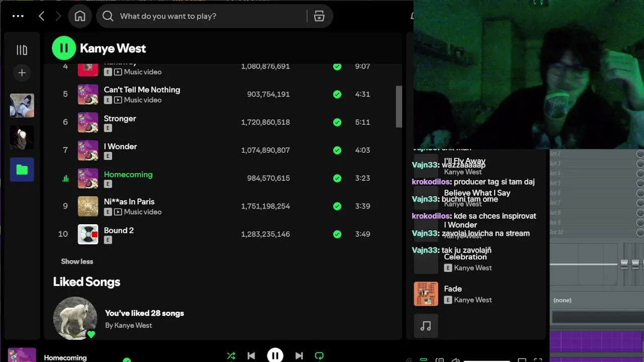Open the Can't Tell Me Nothing album cover
This screenshot has width=644, height=362.
(88, 95)
